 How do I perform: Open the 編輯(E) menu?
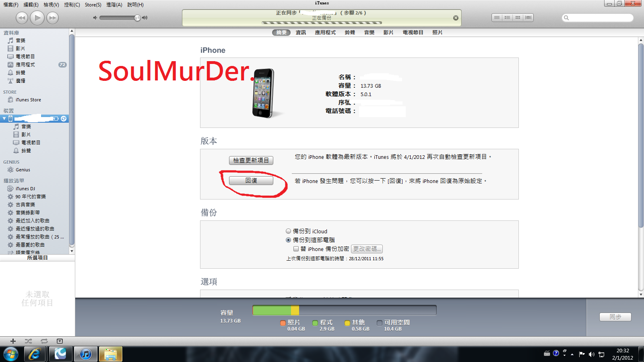(x=31, y=5)
